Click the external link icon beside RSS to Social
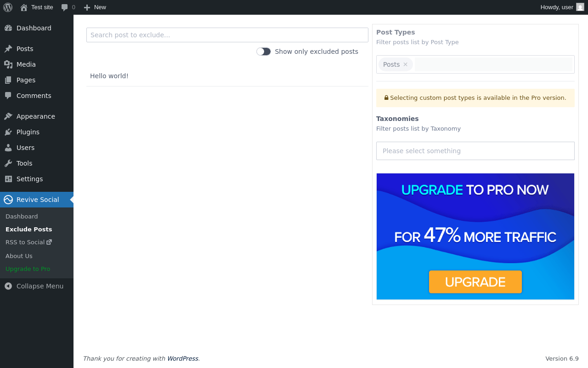588x368 pixels. 49,242
